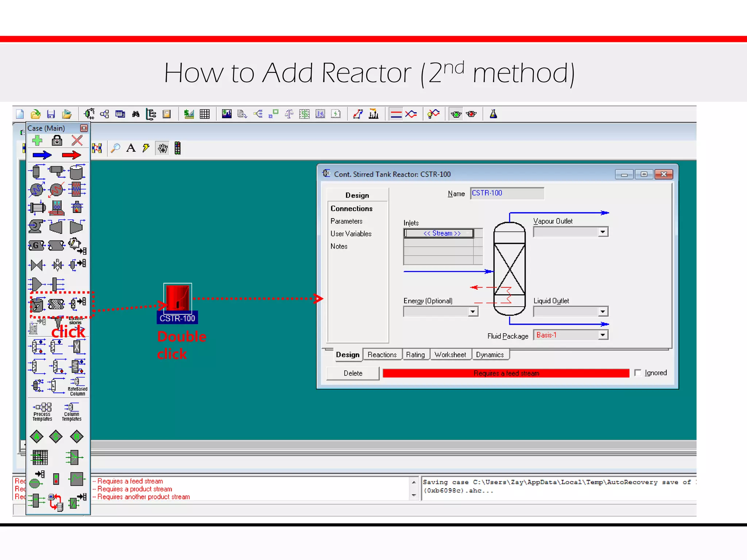Click the zoom magnifier icon on PFD toolbar
The image size is (747, 560).
115,148
